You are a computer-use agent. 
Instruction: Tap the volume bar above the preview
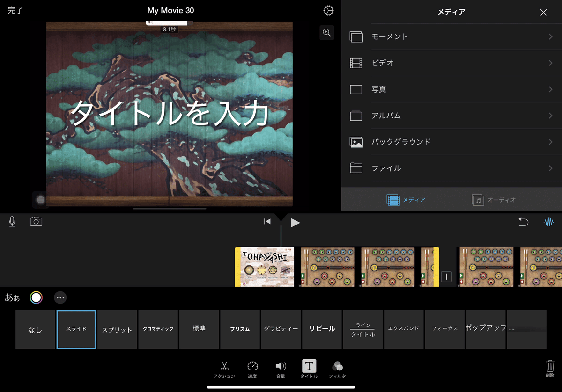tap(166, 22)
